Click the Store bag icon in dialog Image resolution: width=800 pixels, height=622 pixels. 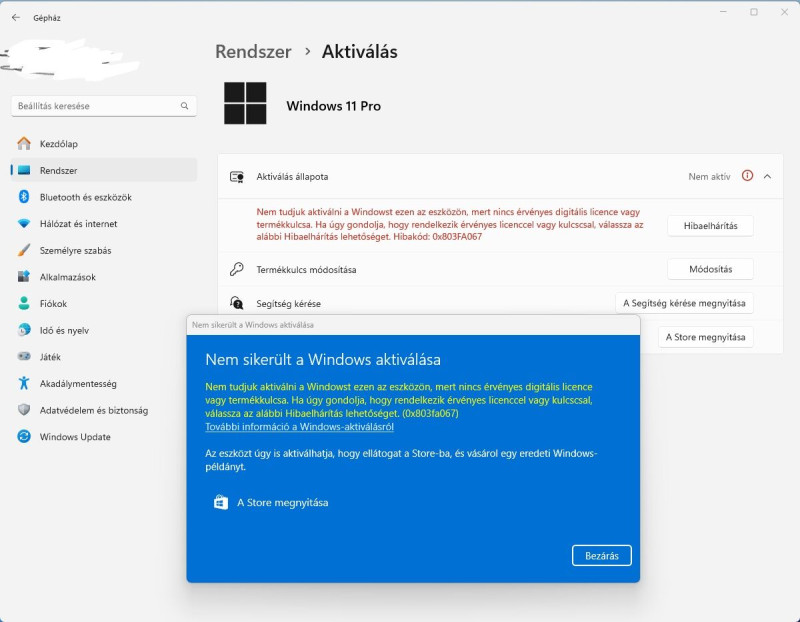coord(221,503)
